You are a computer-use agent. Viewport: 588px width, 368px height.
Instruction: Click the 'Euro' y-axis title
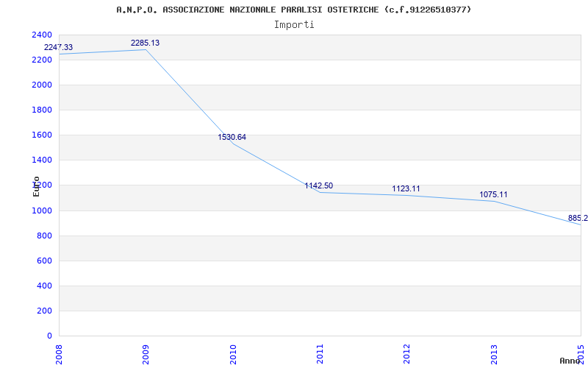click(36, 187)
